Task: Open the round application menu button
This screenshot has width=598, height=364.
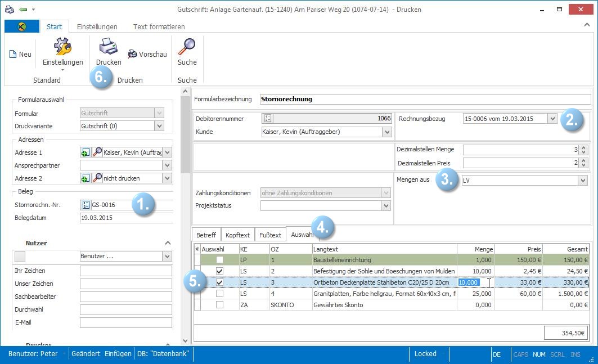Action: [x=22, y=26]
